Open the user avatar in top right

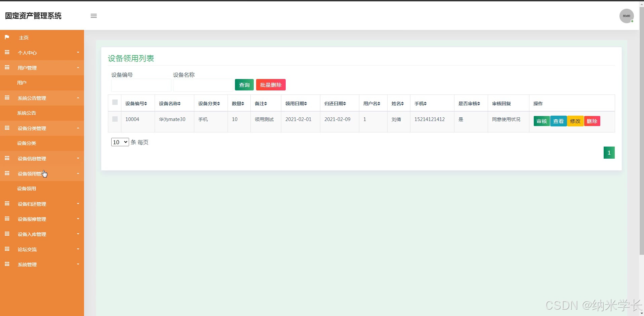(x=627, y=16)
